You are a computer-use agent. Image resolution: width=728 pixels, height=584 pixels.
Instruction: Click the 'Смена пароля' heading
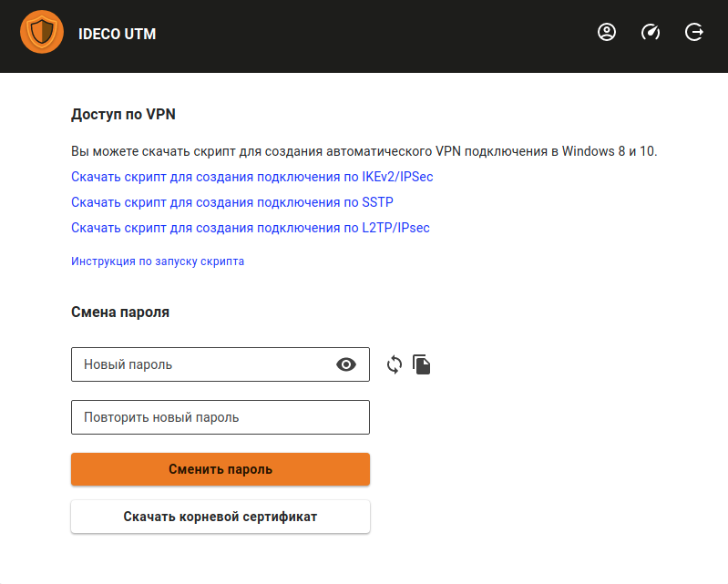(x=120, y=312)
